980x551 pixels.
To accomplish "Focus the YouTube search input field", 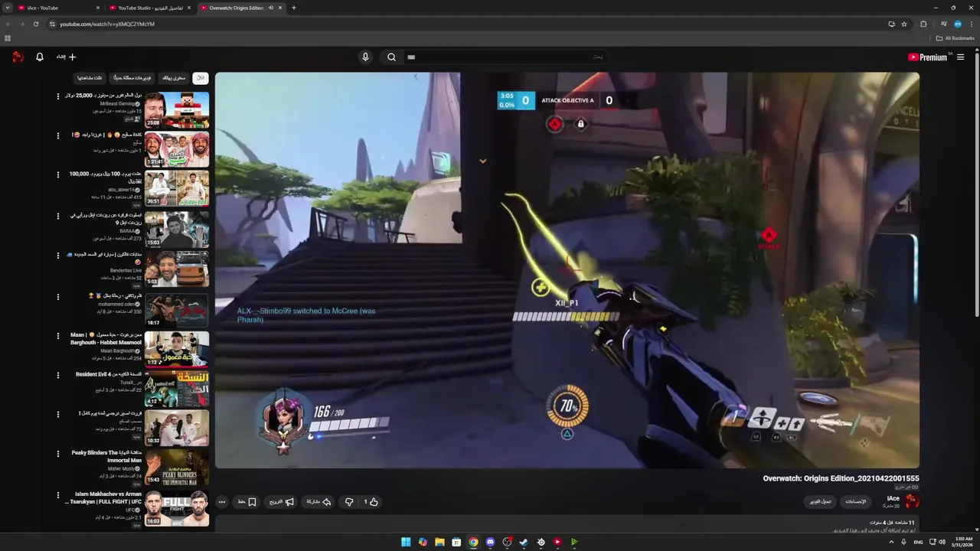I will 505,57.
